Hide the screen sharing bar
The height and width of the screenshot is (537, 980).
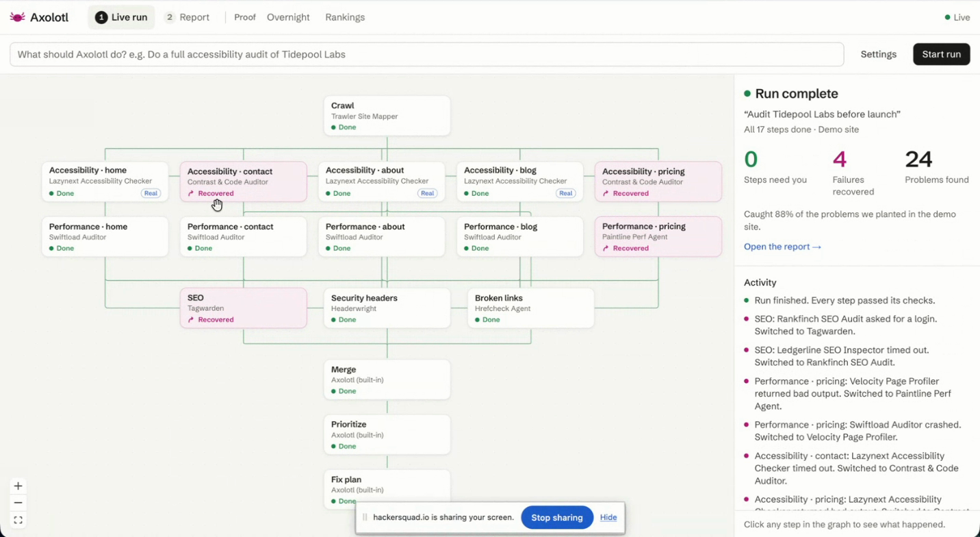click(x=608, y=517)
